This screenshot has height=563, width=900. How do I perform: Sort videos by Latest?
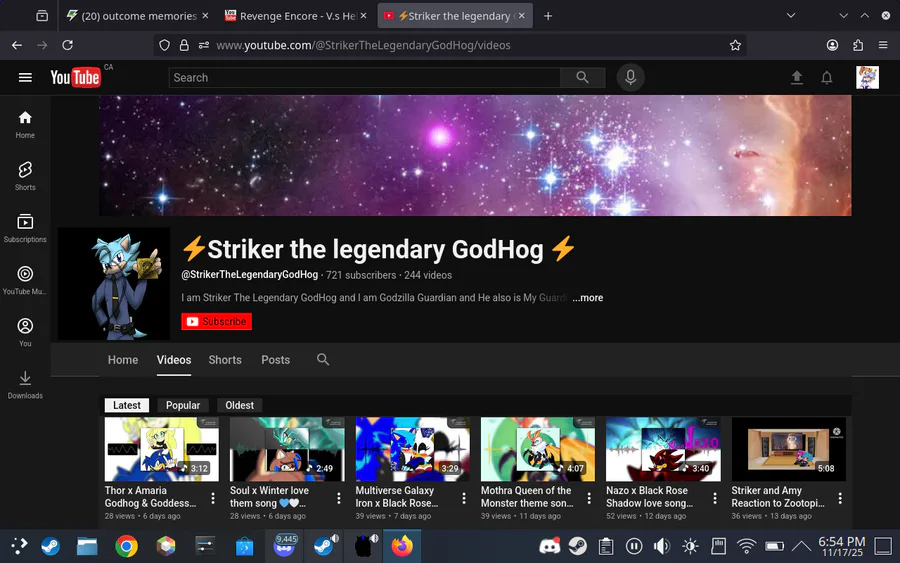tap(126, 405)
